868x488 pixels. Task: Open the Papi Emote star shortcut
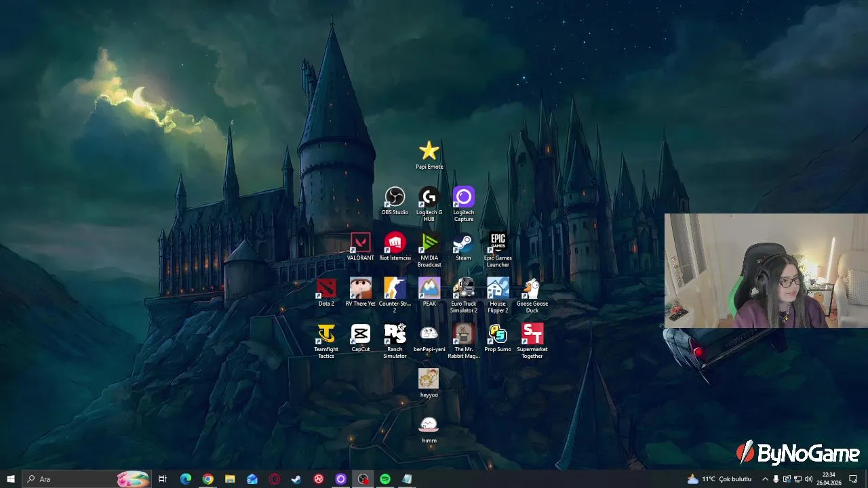(429, 155)
